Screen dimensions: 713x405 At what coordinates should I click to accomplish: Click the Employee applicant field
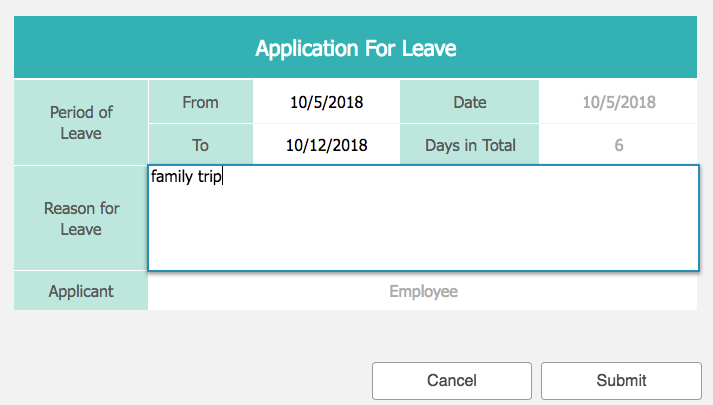[x=422, y=291]
